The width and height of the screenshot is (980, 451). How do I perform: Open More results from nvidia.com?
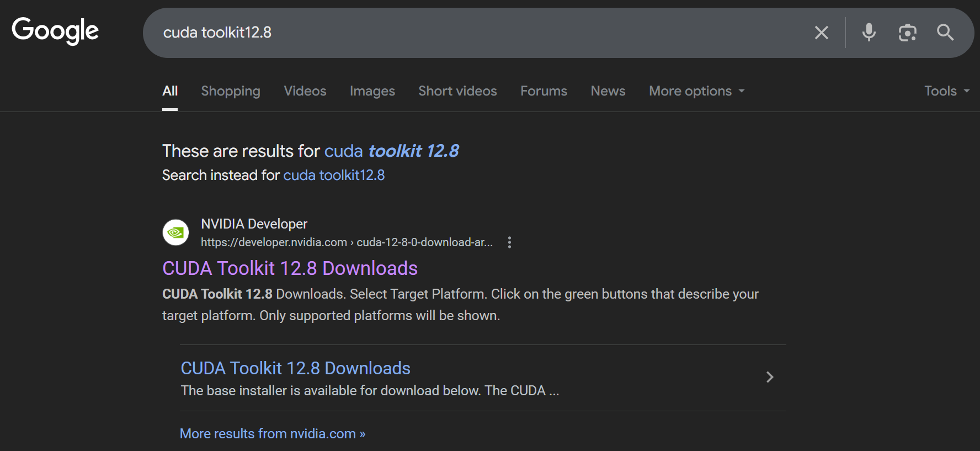273,434
